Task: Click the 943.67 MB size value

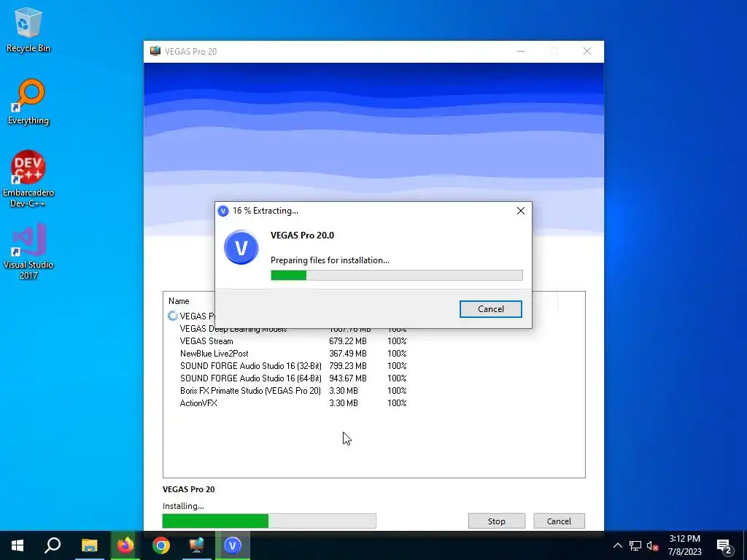Action: (x=348, y=378)
